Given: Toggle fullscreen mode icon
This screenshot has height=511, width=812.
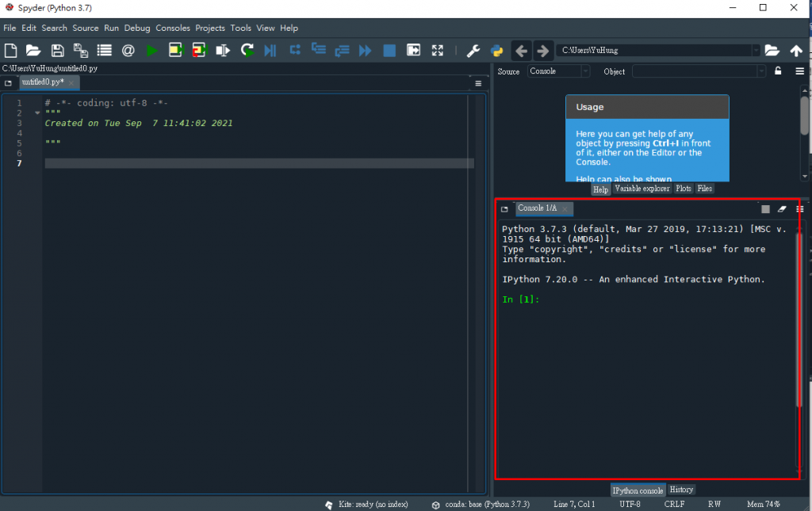Looking at the screenshot, I should point(438,50).
